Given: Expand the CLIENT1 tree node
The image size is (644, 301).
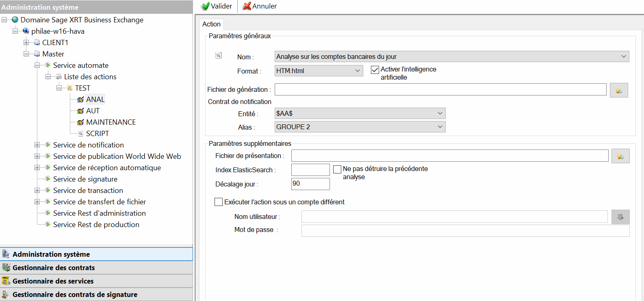Looking at the screenshot, I should [26, 43].
